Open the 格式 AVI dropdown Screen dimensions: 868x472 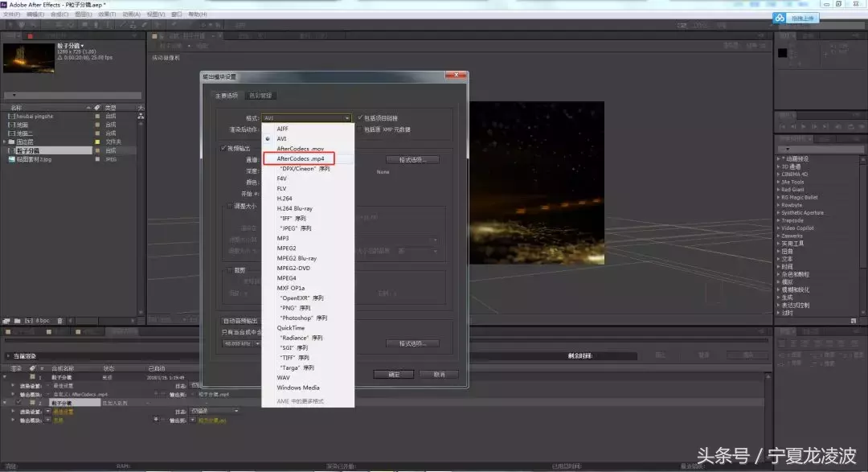307,118
